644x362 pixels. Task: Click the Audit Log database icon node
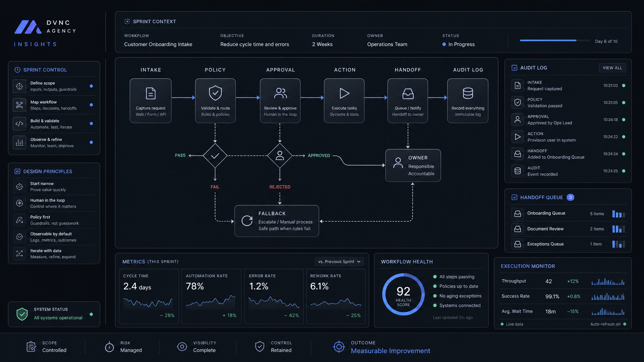[x=468, y=93]
